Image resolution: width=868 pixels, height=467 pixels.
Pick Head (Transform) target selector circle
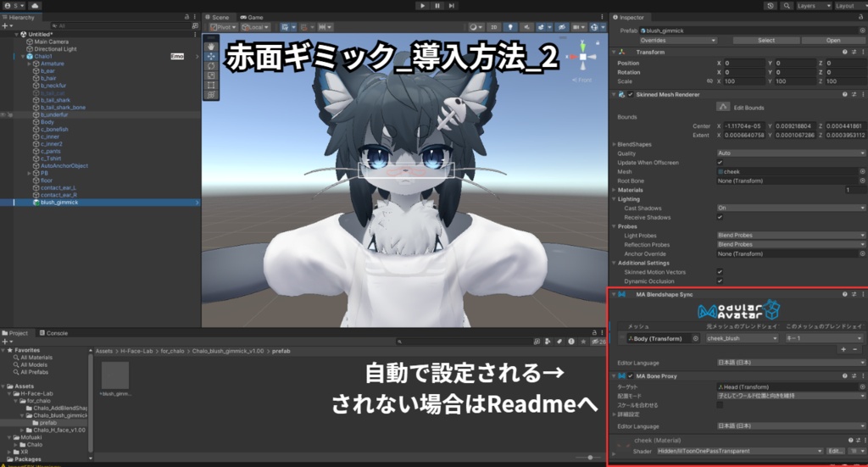pos(862,387)
